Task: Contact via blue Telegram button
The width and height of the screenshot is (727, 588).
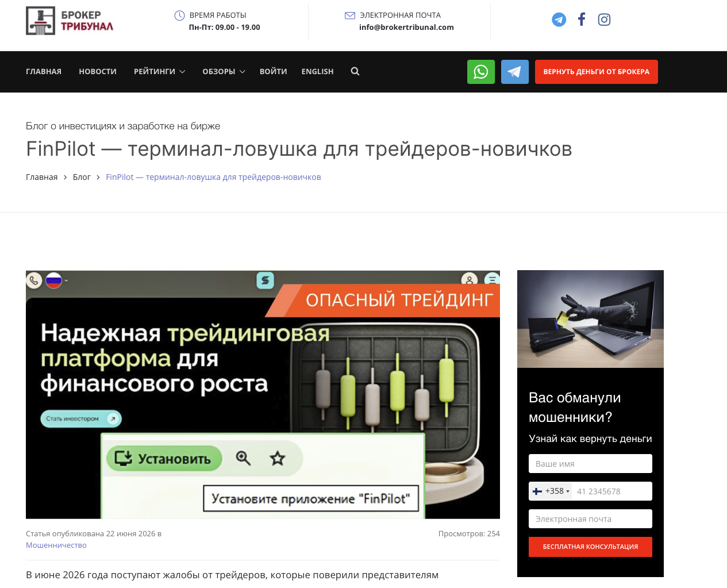Action: [515, 72]
